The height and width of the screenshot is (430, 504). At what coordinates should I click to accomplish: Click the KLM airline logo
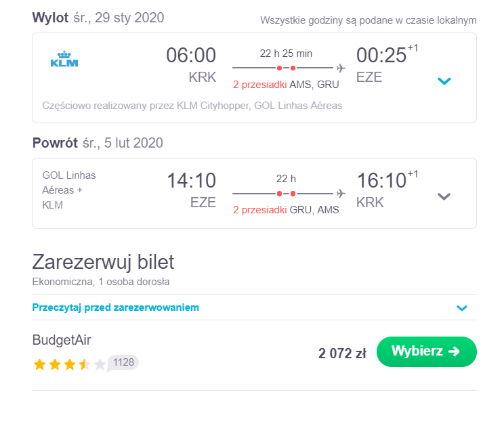click(x=64, y=59)
